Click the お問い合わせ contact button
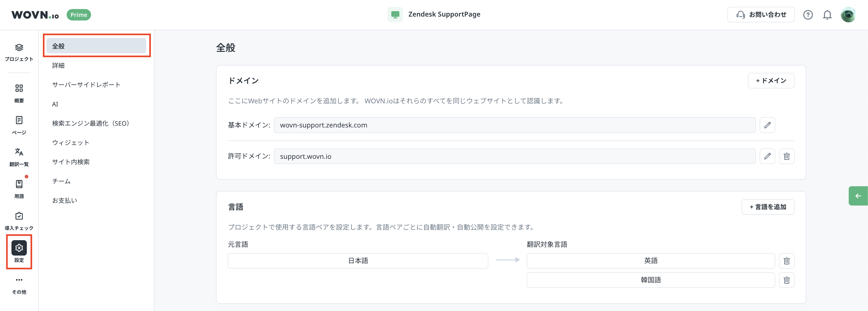The height and width of the screenshot is (311, 868). tap(760, 15)
